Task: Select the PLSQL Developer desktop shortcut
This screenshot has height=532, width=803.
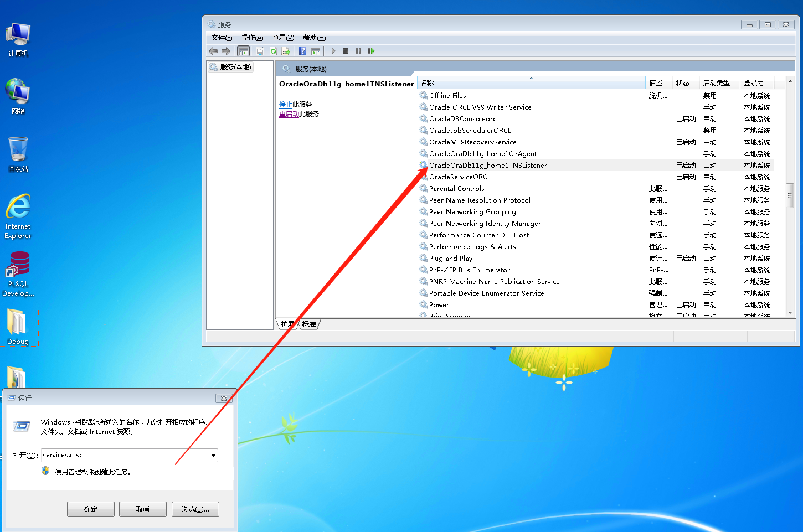Action: 18,274
